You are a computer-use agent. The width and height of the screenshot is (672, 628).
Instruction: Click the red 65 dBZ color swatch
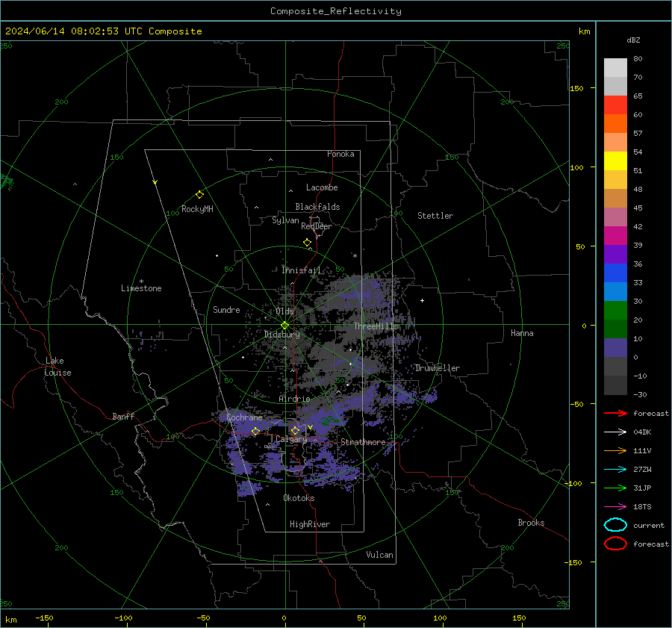click(x=615, y=105)
